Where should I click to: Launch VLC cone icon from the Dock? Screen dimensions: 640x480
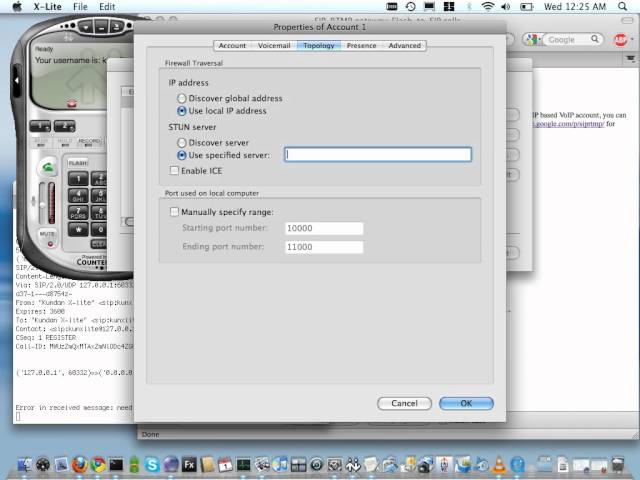tap(499, 465)
